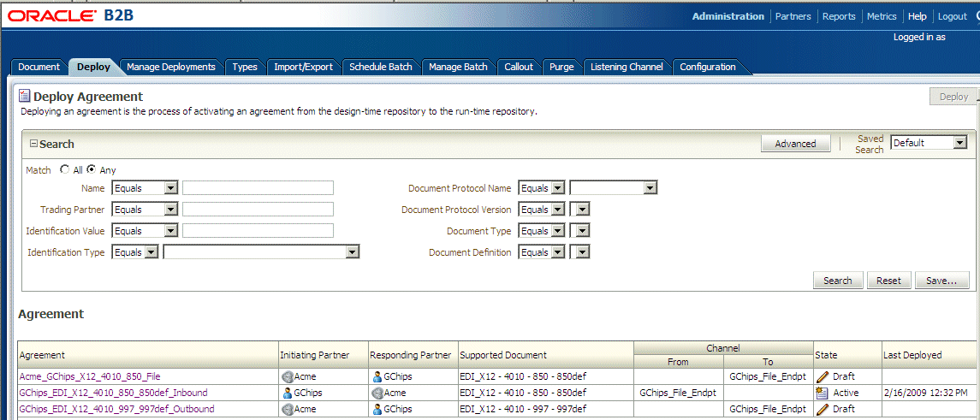
Task: Open the Document Definition value dropdown
Action: coord(580,252)
